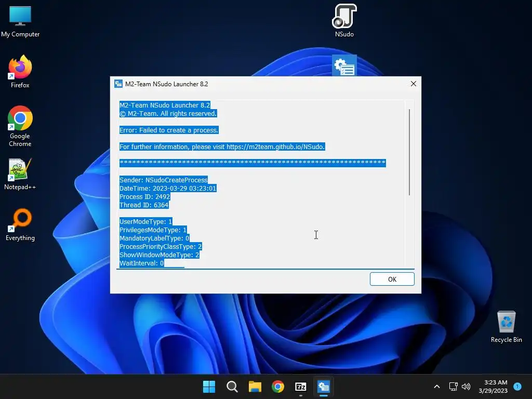This screenshot has height=399, width=532.
Task: Open the network tray icon
Action: click(453, 387)
